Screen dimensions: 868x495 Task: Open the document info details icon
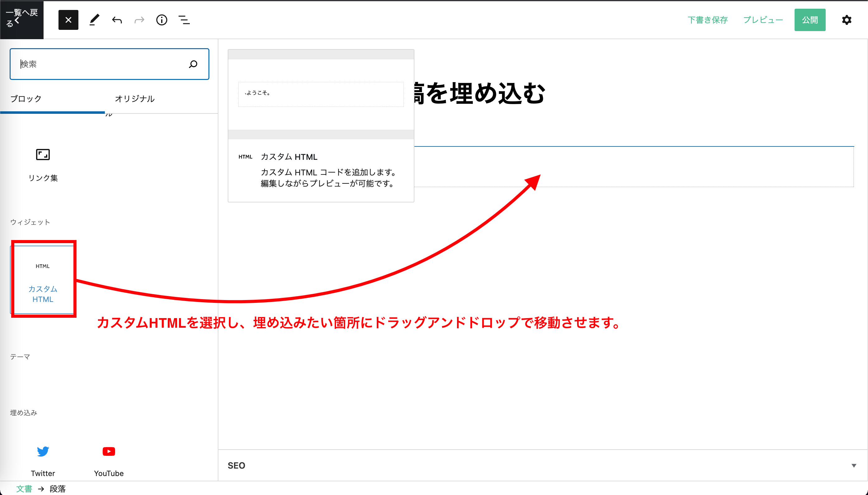click(161, 20)
